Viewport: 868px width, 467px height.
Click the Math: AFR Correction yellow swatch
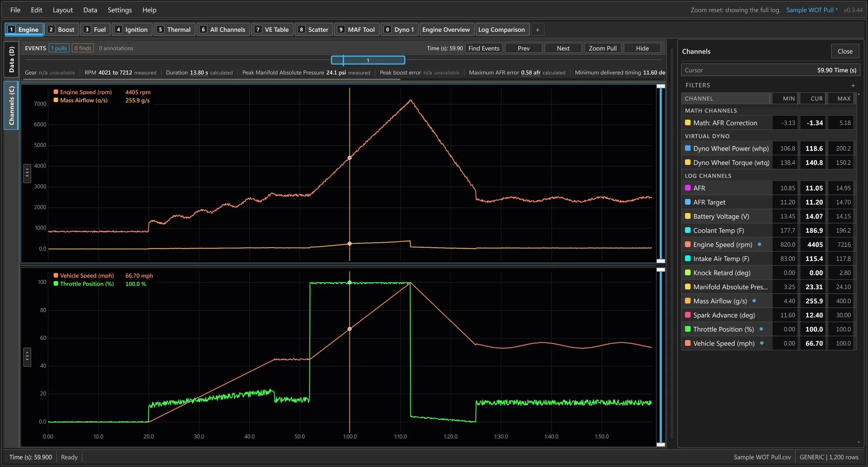pyautogui.click(x=687, y=123)
